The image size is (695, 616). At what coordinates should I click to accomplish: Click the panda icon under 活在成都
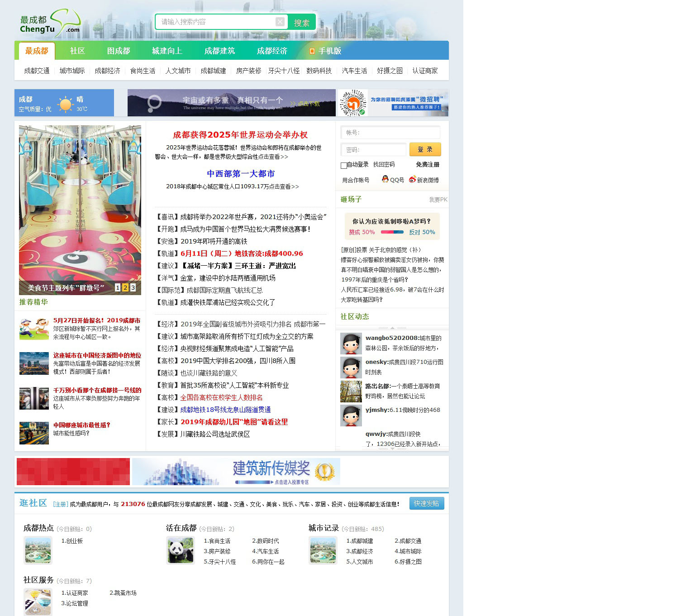click(181, 550)
